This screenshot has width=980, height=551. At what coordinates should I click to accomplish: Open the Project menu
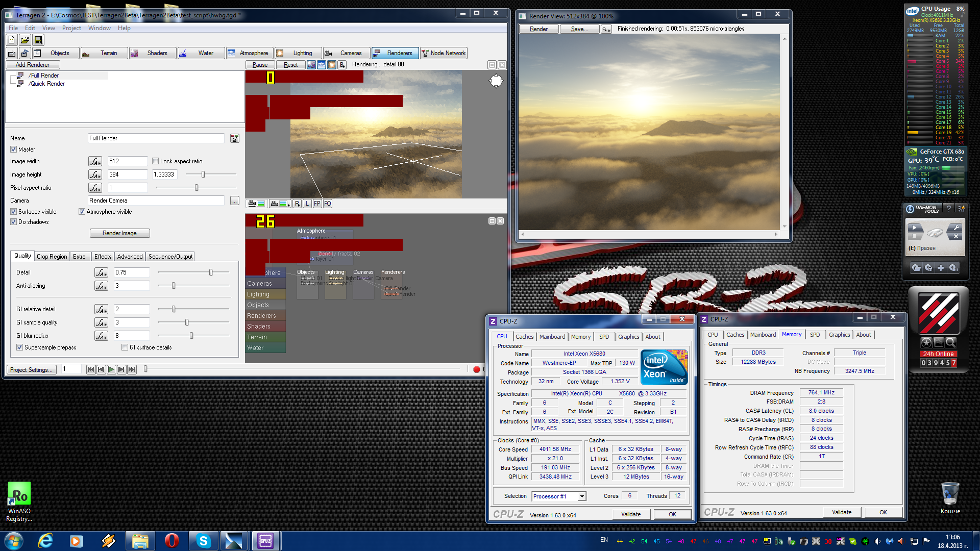point(71,28)
